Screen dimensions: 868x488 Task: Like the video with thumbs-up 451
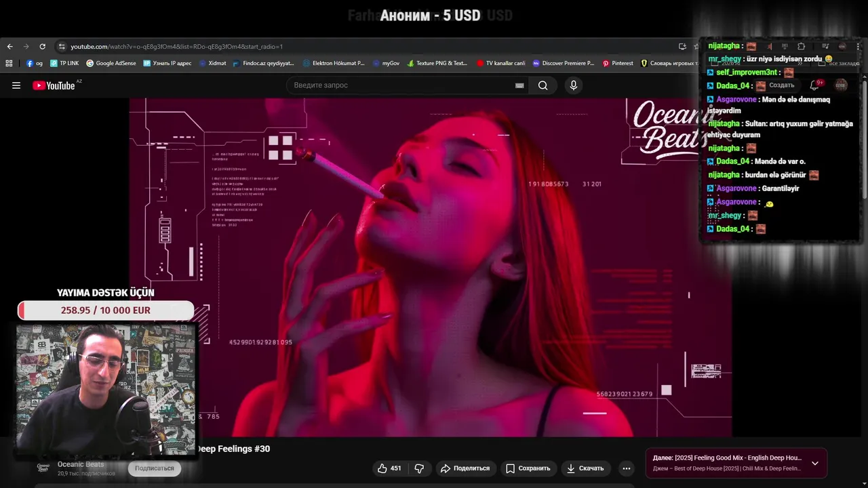coord(389,468)
